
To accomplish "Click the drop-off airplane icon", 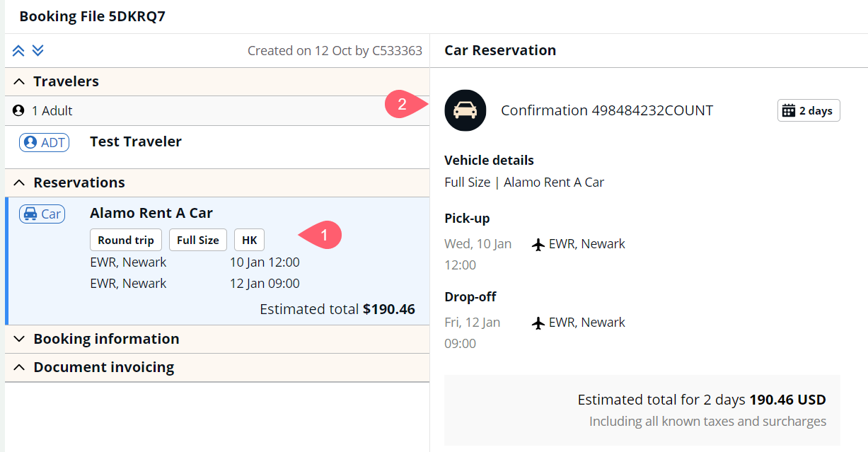I will (x=538, y=323).
